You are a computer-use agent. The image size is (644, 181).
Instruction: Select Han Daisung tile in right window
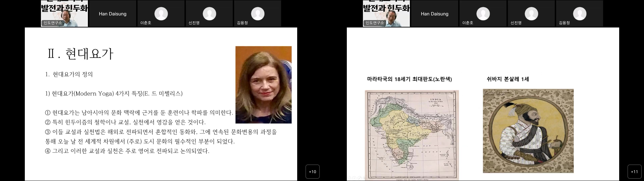pos(435,13)
